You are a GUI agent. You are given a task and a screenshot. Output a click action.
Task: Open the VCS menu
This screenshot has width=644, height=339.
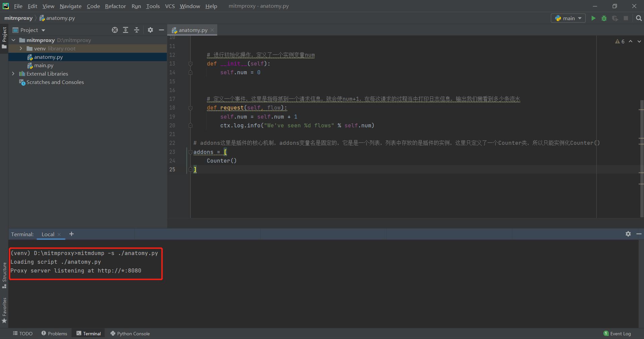coord(170,6)
